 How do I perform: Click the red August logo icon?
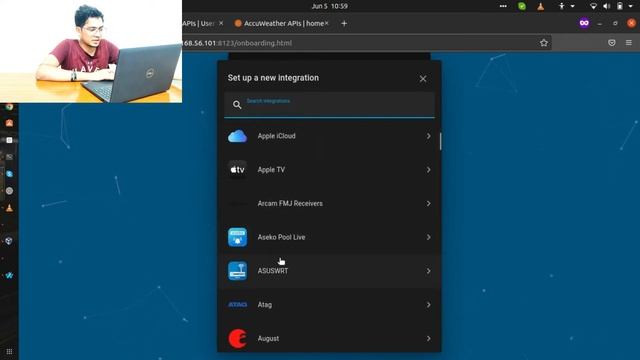[x=238, y=338]
